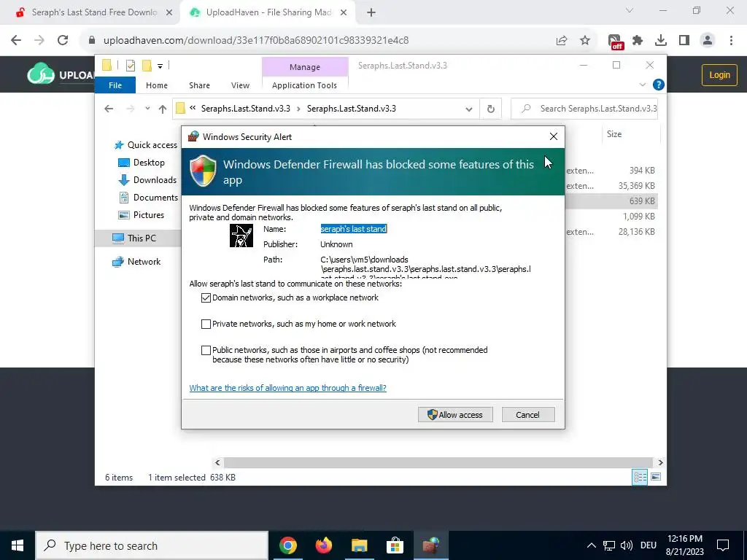Click the UploadHaven logo
The image size is (747, 560).
[61, 74]
